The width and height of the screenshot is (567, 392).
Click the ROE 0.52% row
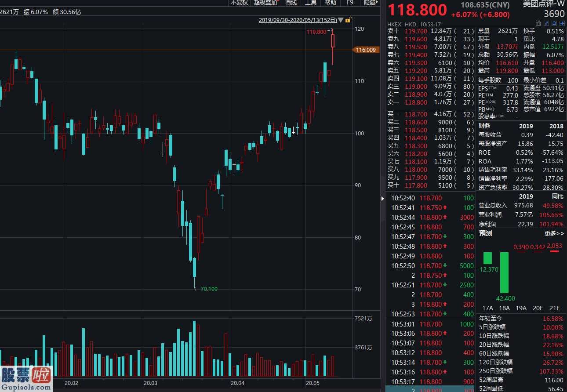[521, 152]
